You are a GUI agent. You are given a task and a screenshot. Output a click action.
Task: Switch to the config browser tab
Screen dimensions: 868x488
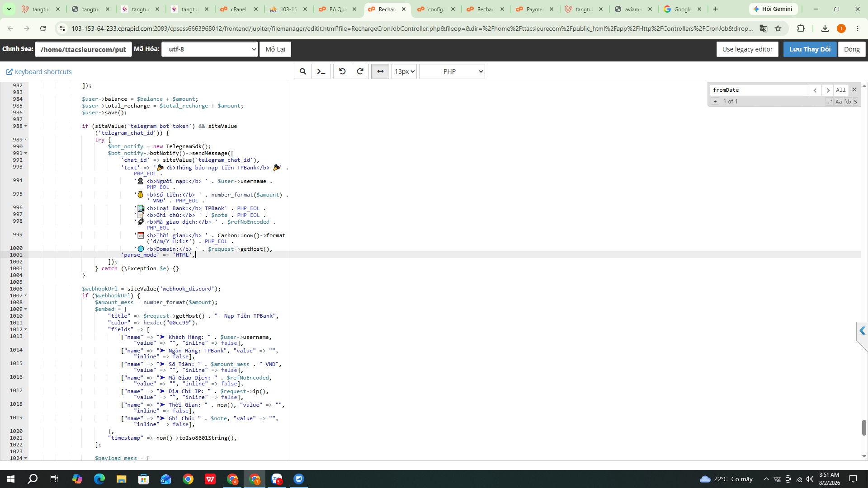[x=436, y=9]
